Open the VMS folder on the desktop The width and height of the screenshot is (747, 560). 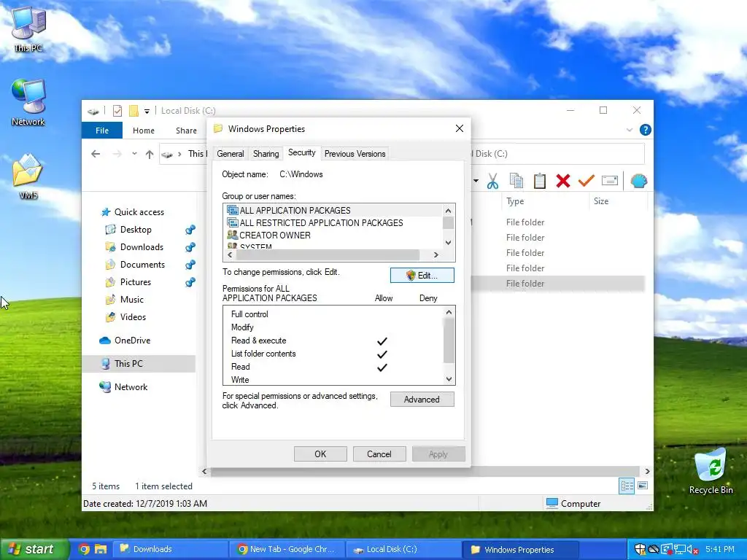tap(28, 175)
